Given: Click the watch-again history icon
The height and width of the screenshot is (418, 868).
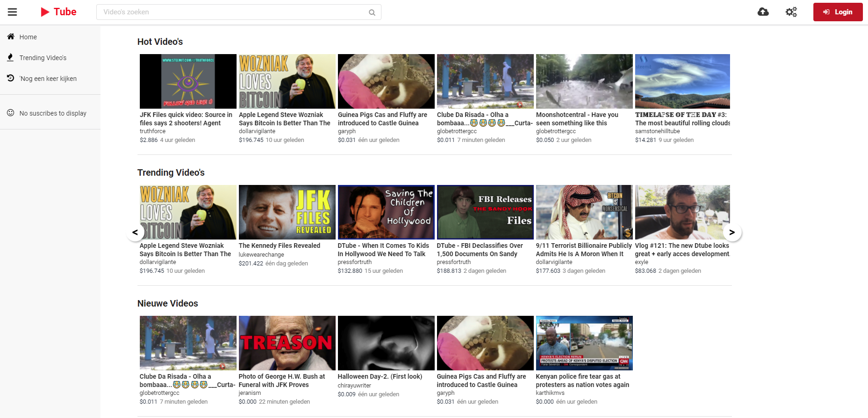Looking at the screenshot, I should point(11,78).
